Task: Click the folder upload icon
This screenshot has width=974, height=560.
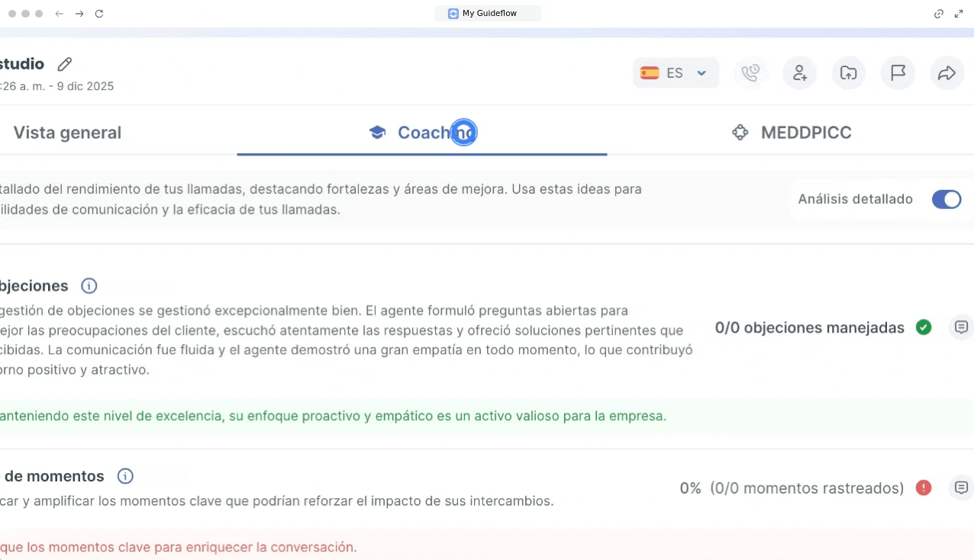Action: coord(848,73)
